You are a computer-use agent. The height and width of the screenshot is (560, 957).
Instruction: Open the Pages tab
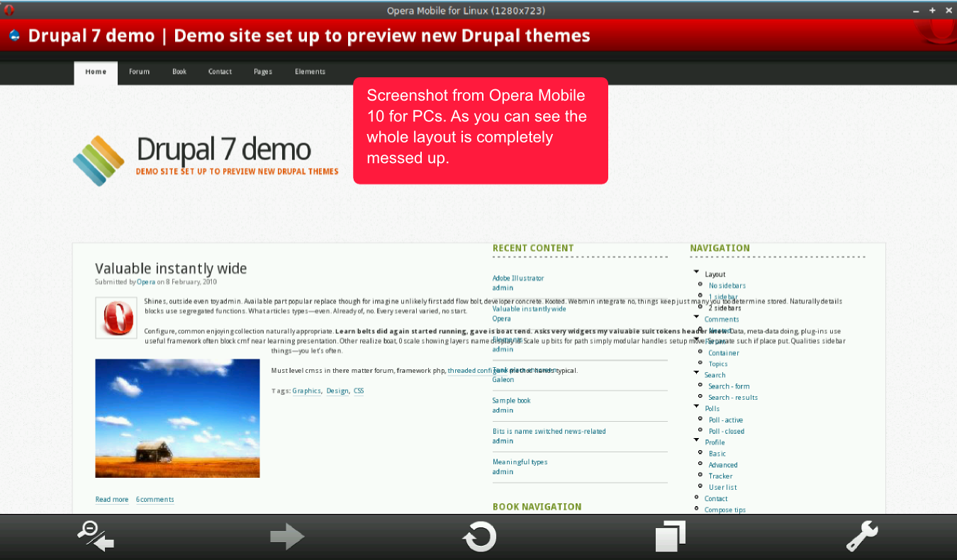(263, 72)
